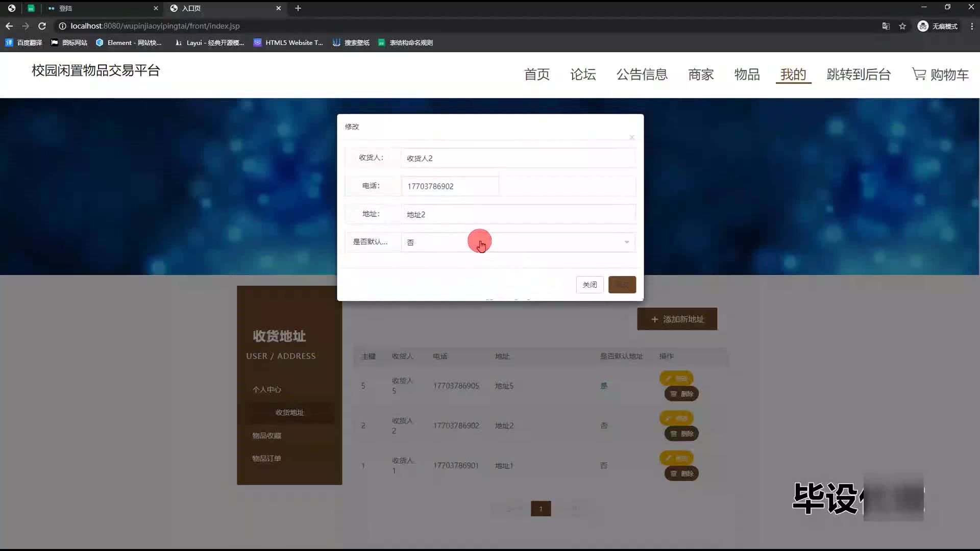
Task: Reload the page with the refresh icon
Action: pos(42,26)
